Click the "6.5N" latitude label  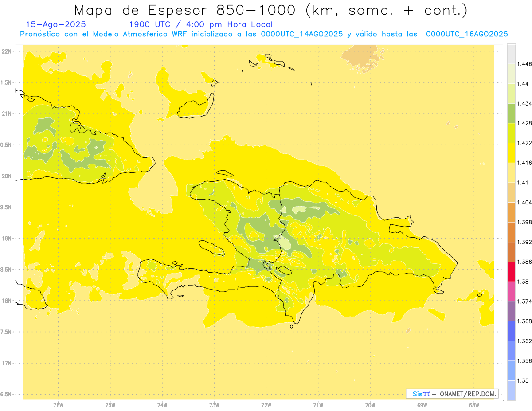(x=6, y=394)
